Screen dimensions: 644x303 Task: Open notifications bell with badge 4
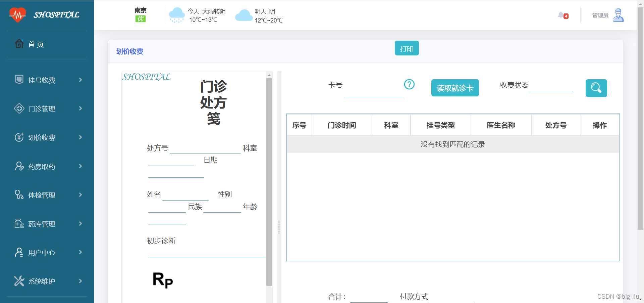tap(563, 15)
